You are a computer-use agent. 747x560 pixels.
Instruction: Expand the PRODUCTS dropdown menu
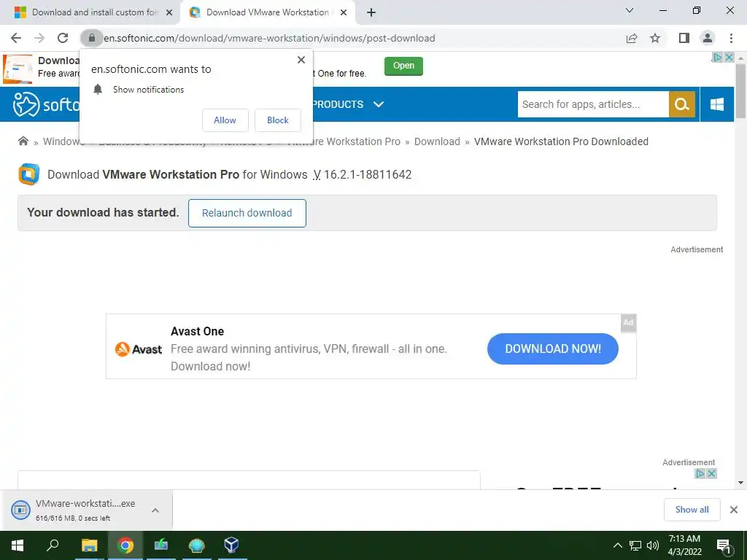point(348,104)
